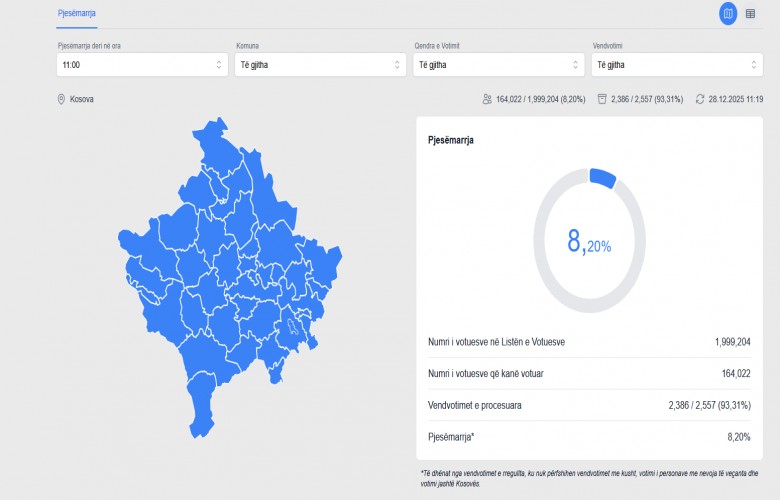Click the blue segment of the donut chart
Viewport: 780px width, 500px height.
tap(603, 177)
